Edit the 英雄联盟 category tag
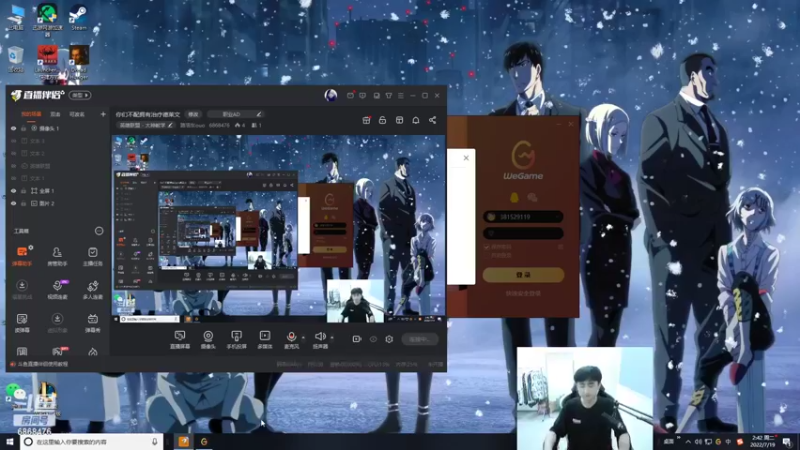The width and height of the screenshot is (800, 450). tap(146, 125)
